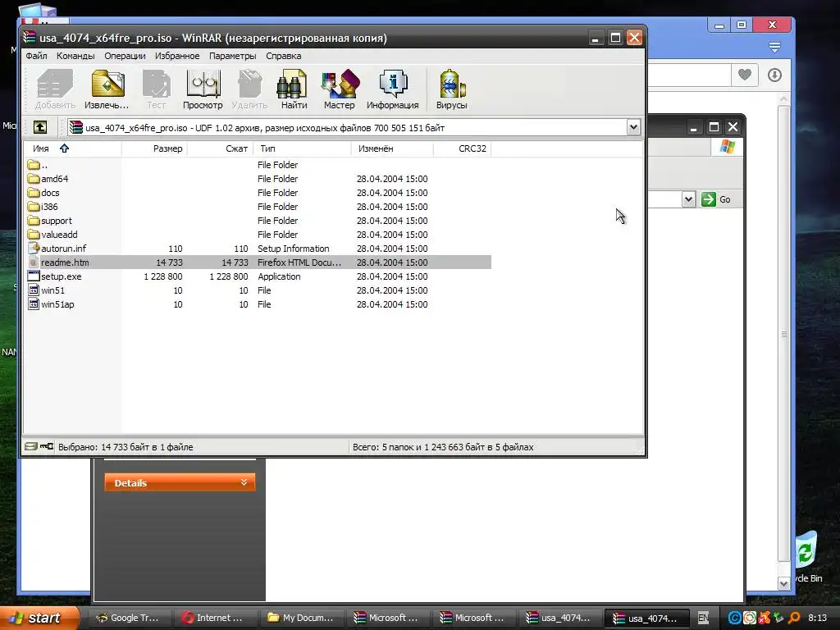This screenshot has width=840, height=630.
Task: Select the parent '..' folder row
Action: coord(258,164)
